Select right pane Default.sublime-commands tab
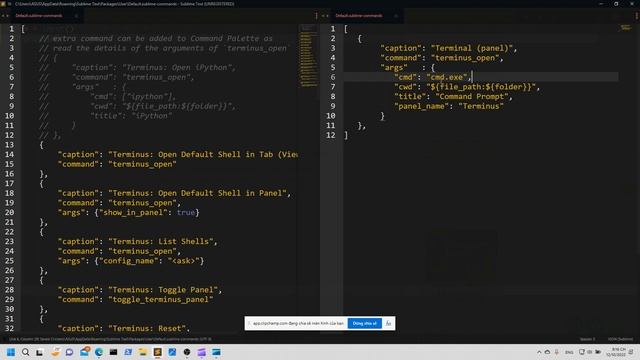This screenshot has height=360, width=640. [359, 16]
